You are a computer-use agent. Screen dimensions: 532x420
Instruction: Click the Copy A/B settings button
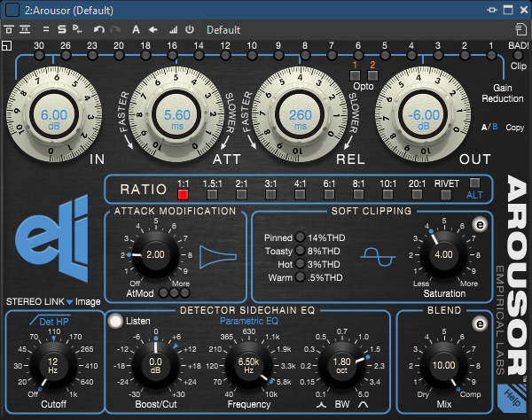[515, 128]
